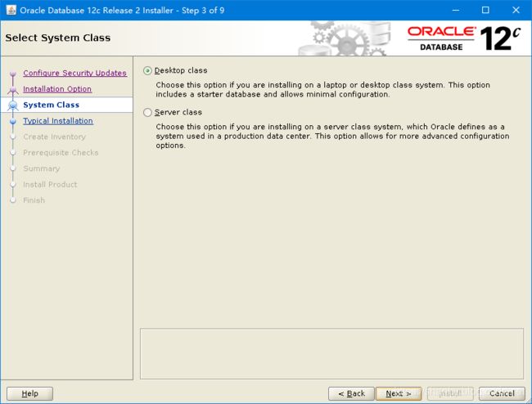This screenshot has width=532, height=404.
Task: Close the Oracle installer window
Action: (516, 10)
